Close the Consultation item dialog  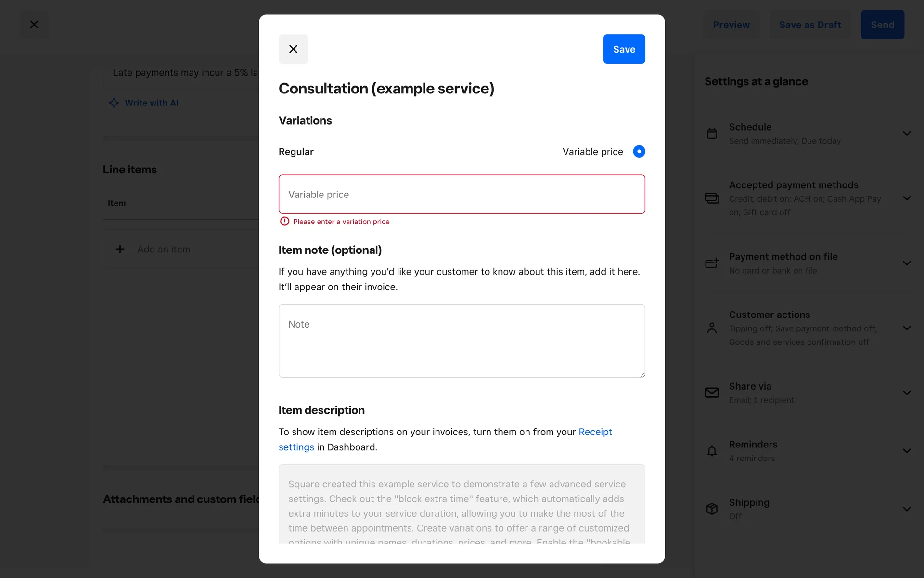[x=293, y=49]
